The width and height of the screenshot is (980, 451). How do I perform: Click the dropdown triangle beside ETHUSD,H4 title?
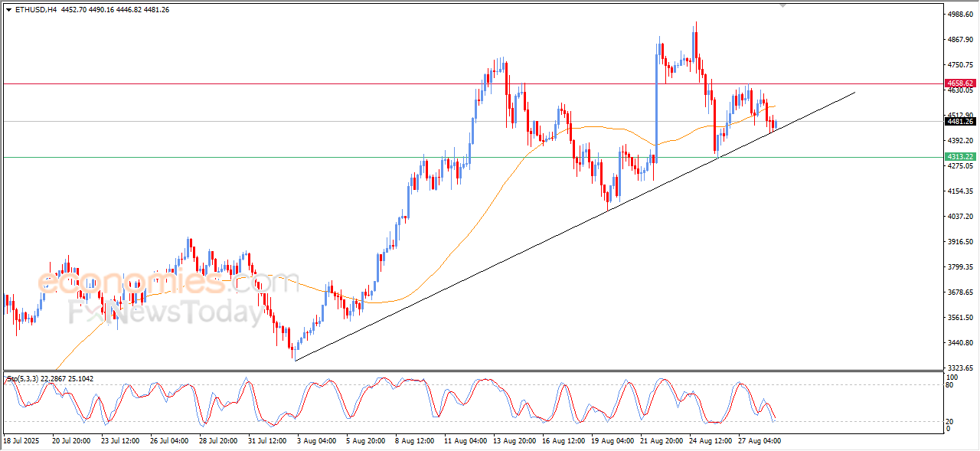(8, 9)
